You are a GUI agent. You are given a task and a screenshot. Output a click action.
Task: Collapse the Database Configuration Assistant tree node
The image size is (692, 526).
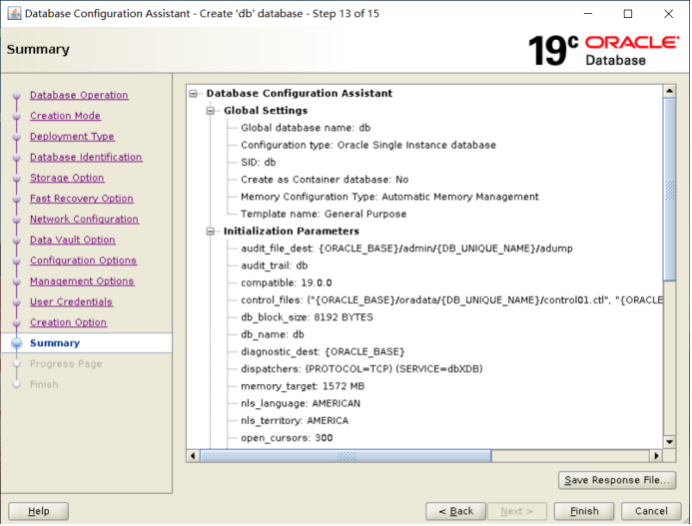pyautogui.click(x=193, y=94)
